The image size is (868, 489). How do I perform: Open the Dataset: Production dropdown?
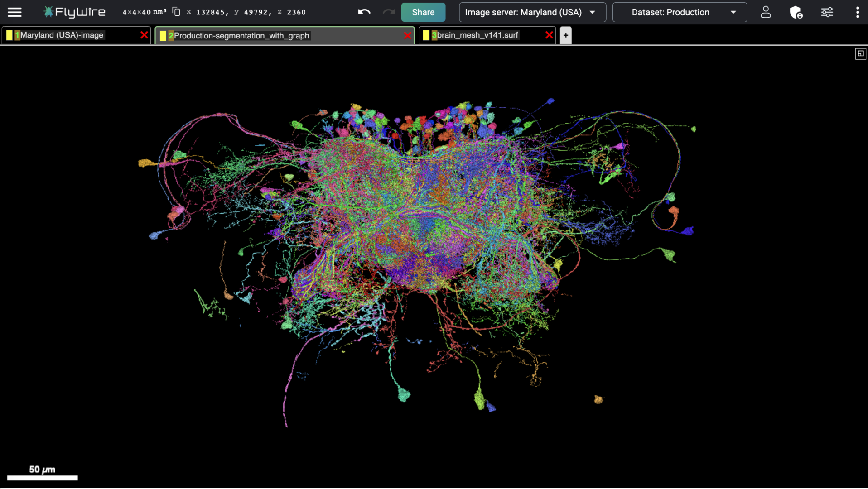pyautogui.click(x=680, y=12)
